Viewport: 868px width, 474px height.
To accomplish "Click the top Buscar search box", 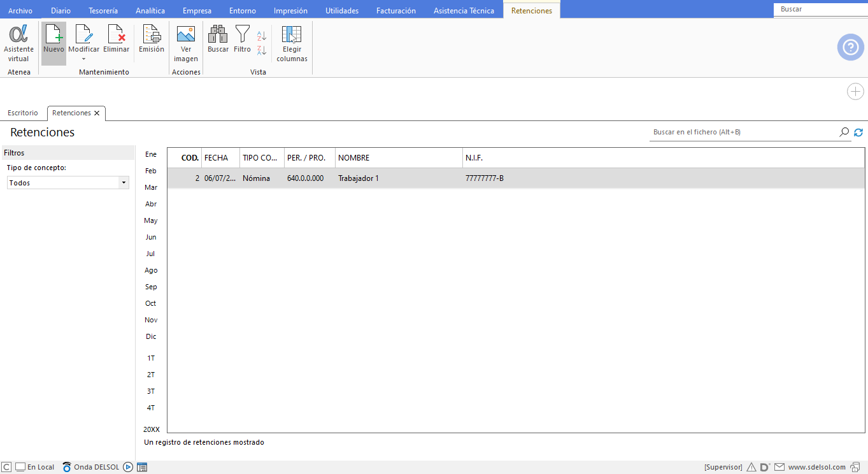I will [820, 10].
